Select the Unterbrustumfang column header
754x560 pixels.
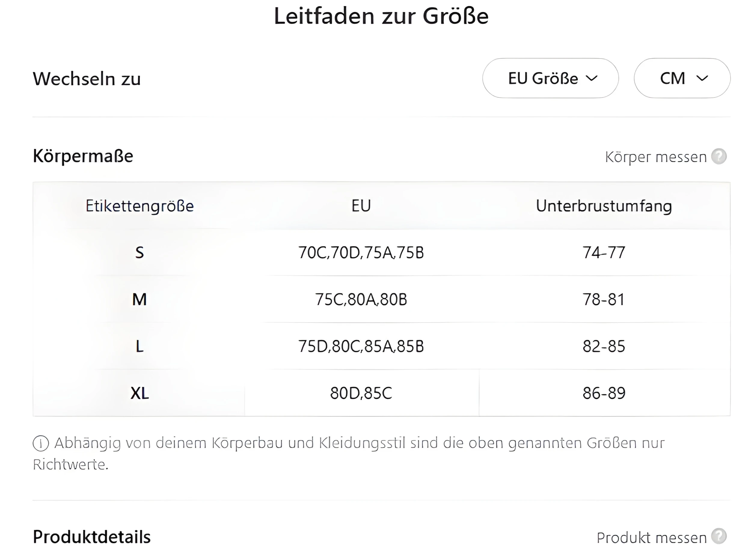click(x=604, y=206)
